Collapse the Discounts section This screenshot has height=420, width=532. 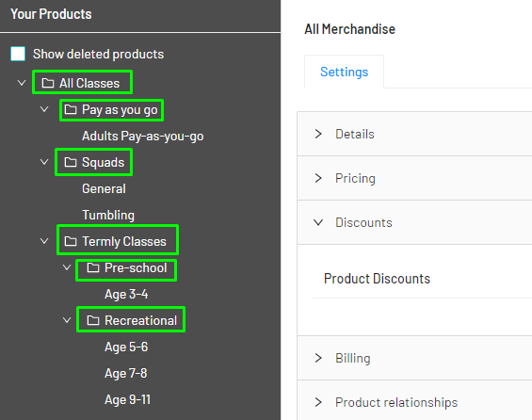(414, 222)
